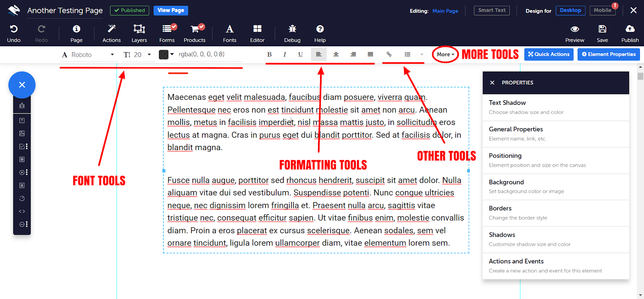The height and width of the screenshot is (299, 644).
Task: Exit the editor with top-right X
Action: point(634,10)
